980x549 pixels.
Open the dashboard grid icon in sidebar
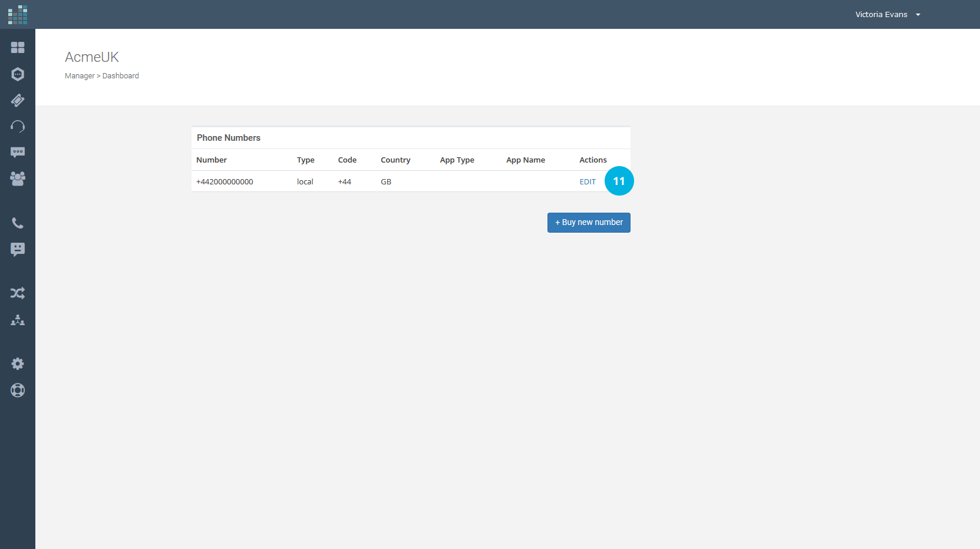click(18, 47)
